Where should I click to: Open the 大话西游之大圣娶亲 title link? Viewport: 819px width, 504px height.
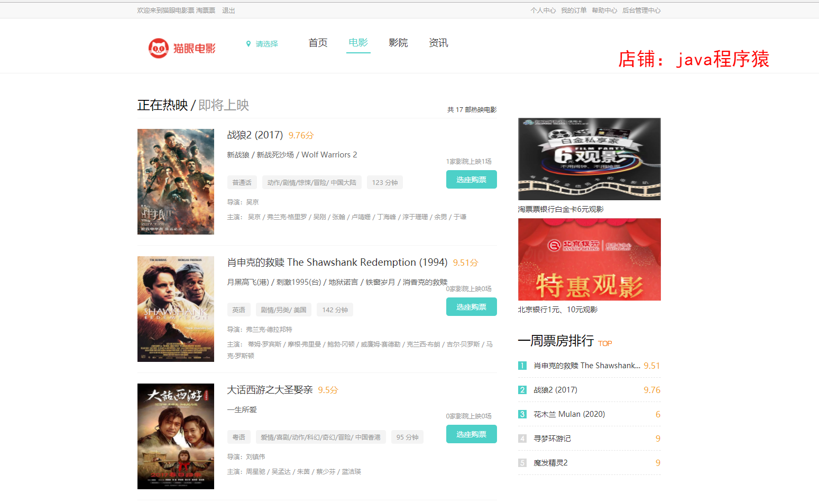(270, 390)
